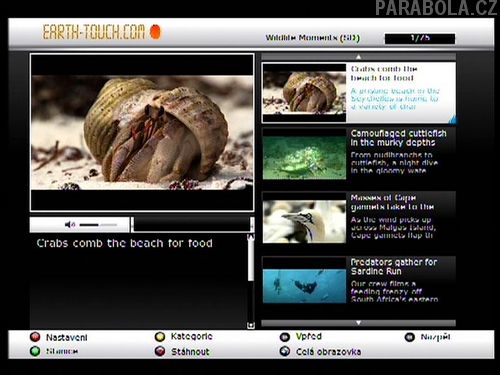Adjust the volume slider bar
Screen dimensions: 500x375
tap(98, 225)
